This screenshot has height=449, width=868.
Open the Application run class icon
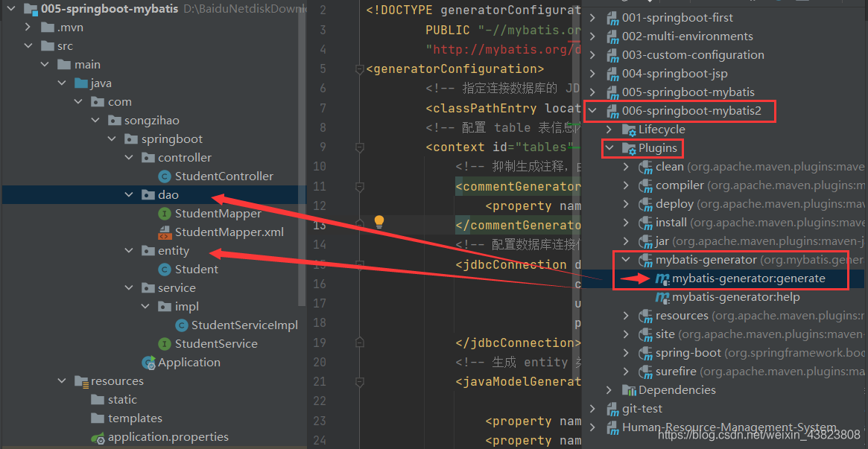pyautogui.click(x=148, y=363)
